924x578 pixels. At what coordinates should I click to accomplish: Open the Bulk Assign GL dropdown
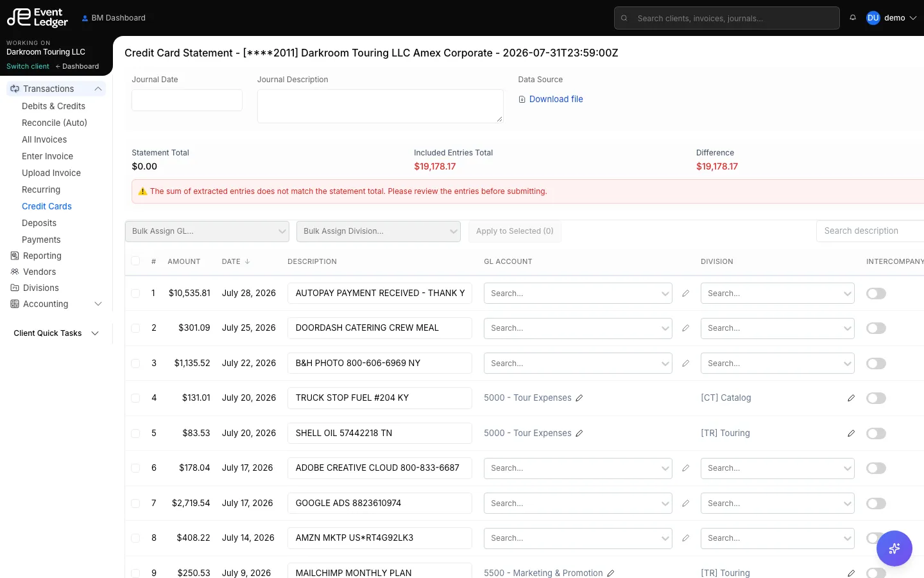pos(207,231)
